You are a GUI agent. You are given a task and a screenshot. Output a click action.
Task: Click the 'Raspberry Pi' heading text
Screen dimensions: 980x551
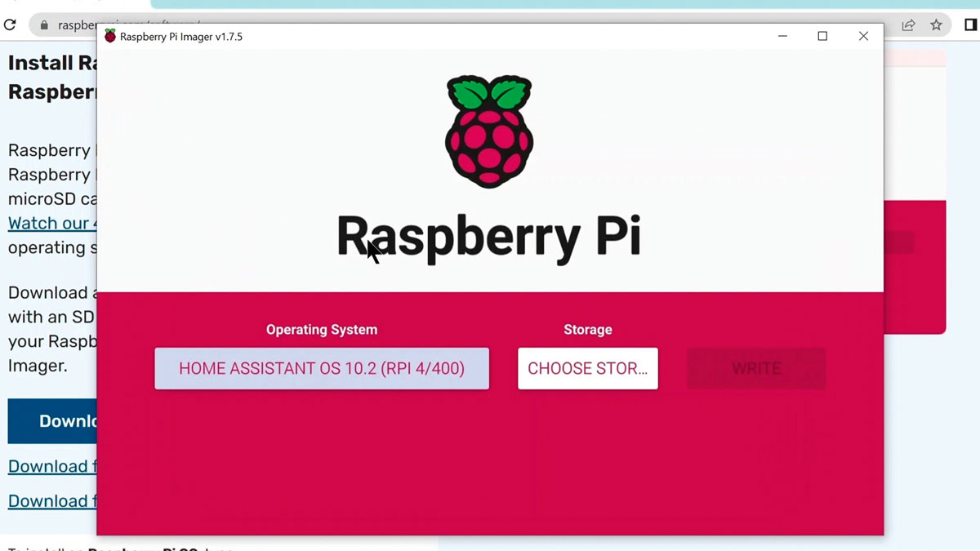(x=489, y=237)
